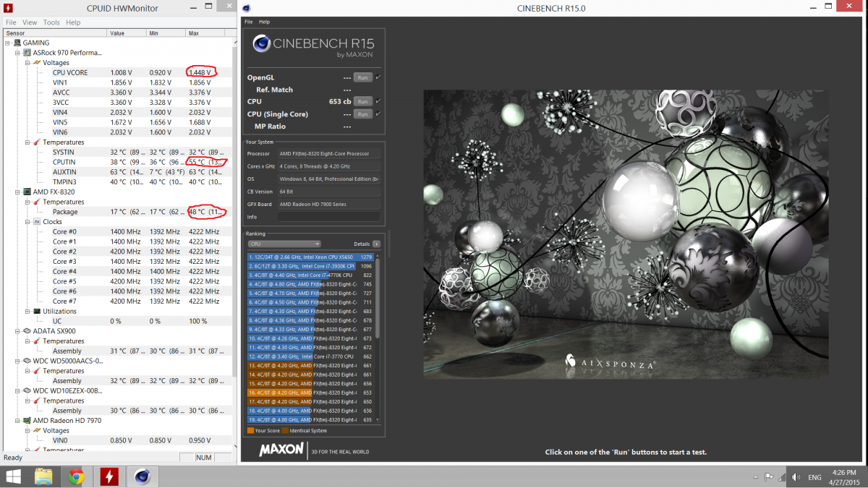The height and width of the screenshot is (488, 868).
Task: Run the CPU (Single Core) test
Action: 362,114
